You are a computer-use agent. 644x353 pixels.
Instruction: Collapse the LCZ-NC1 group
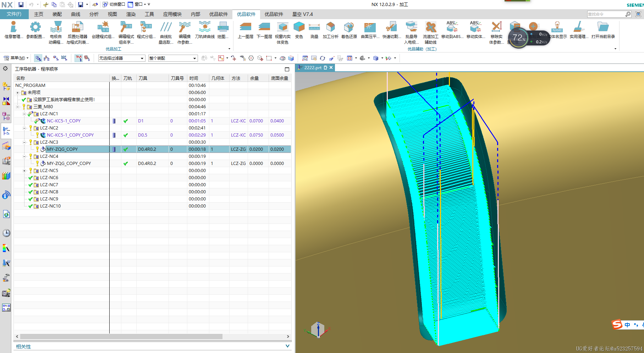click(x=24, y=114)
